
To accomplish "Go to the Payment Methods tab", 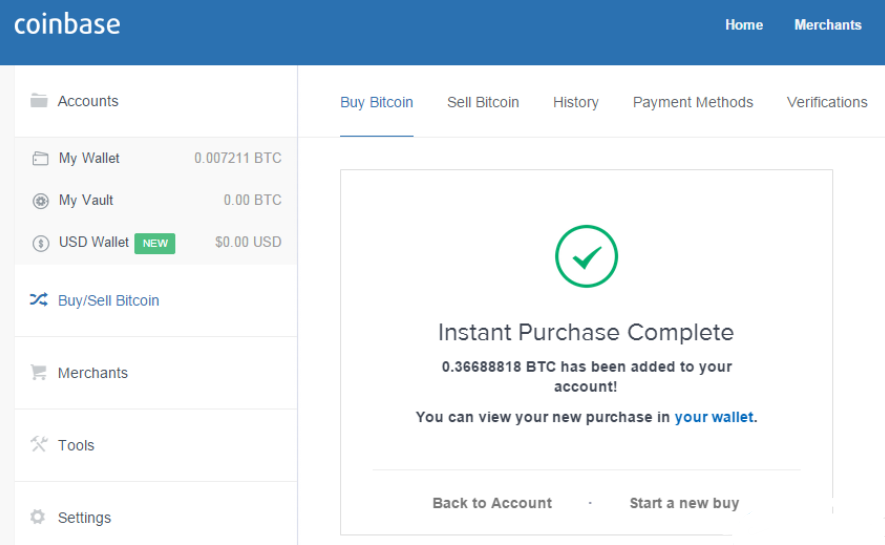I will click(x=693, y=102).
